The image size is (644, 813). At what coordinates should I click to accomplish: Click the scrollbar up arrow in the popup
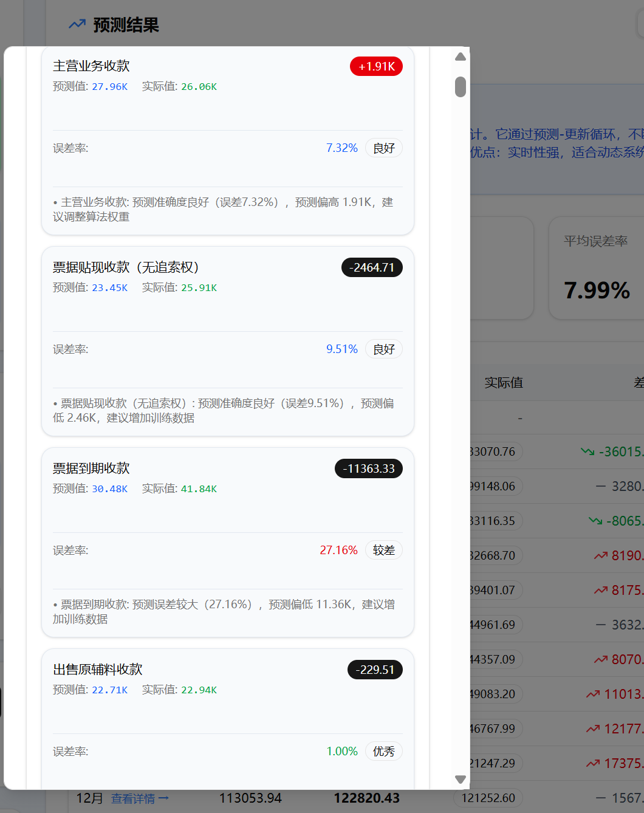point(461,57)
